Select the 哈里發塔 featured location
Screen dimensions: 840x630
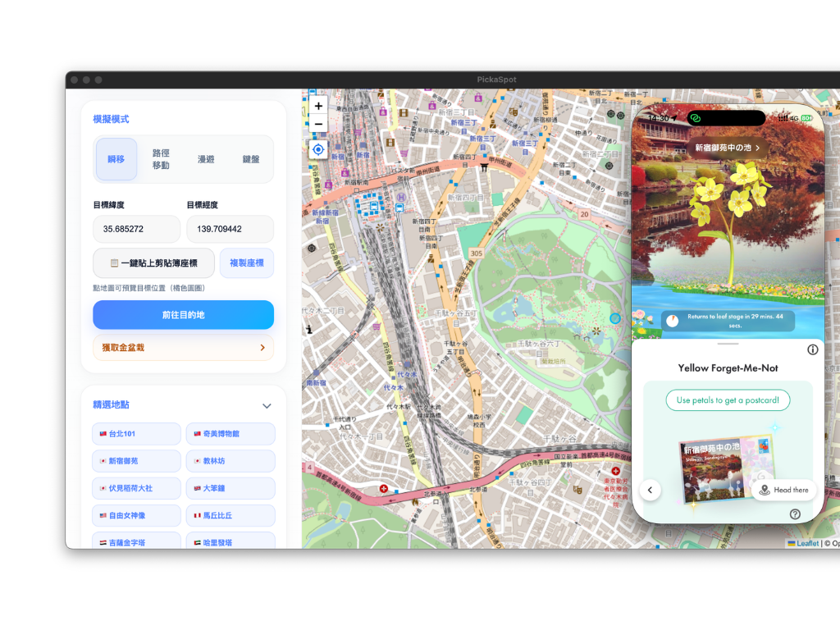tap(231, 541)
